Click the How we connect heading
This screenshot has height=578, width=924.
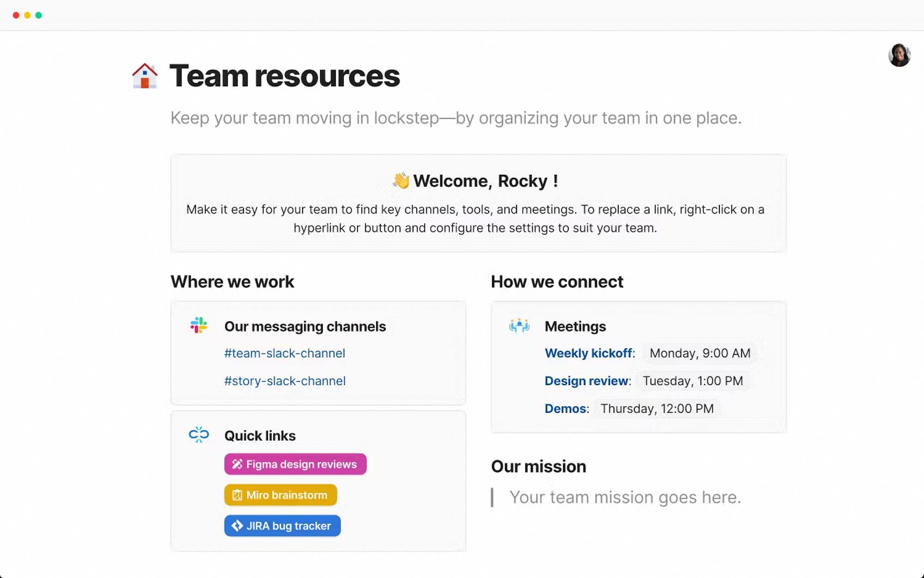(557, 282)
